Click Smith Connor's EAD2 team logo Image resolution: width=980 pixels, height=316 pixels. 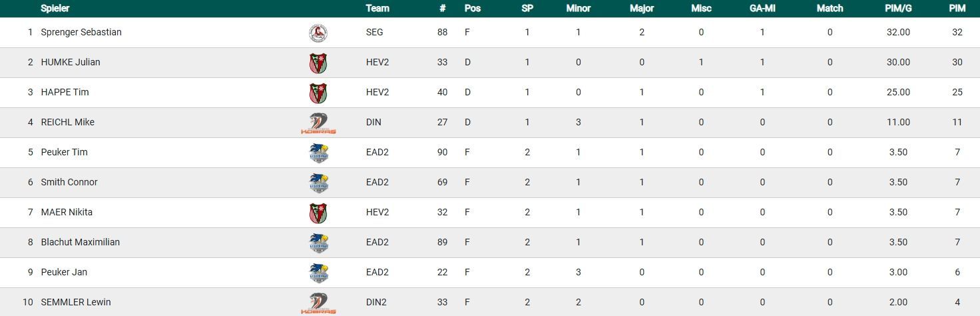pos(318,183)
